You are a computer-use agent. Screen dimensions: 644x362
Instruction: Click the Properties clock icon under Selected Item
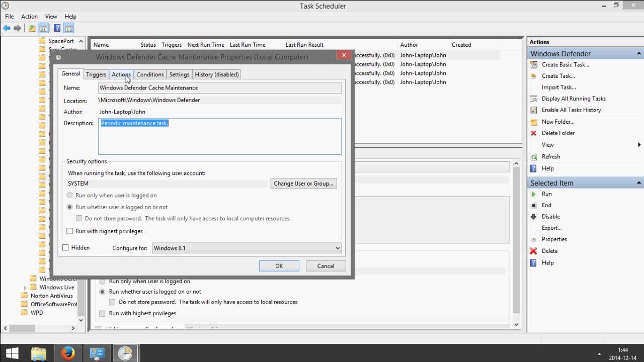click(x=534, y=239)
